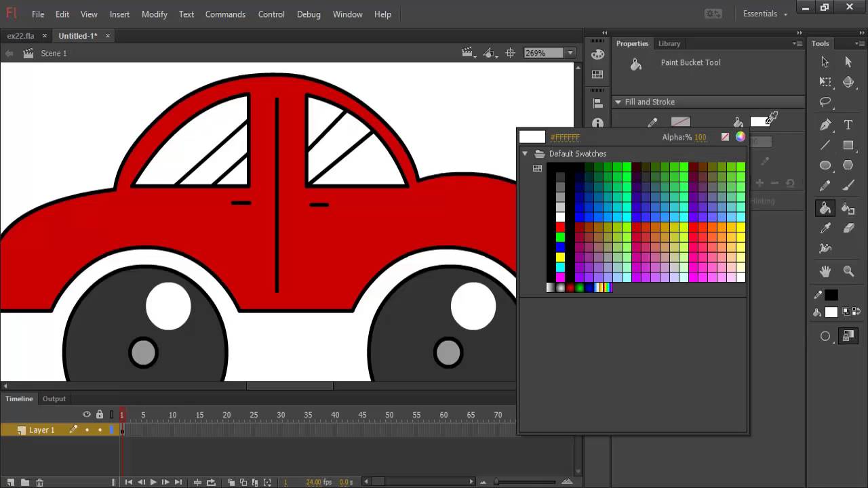868x488 pixels.
Task: Pick the pure blue swatch
Action: coord(560,247)
